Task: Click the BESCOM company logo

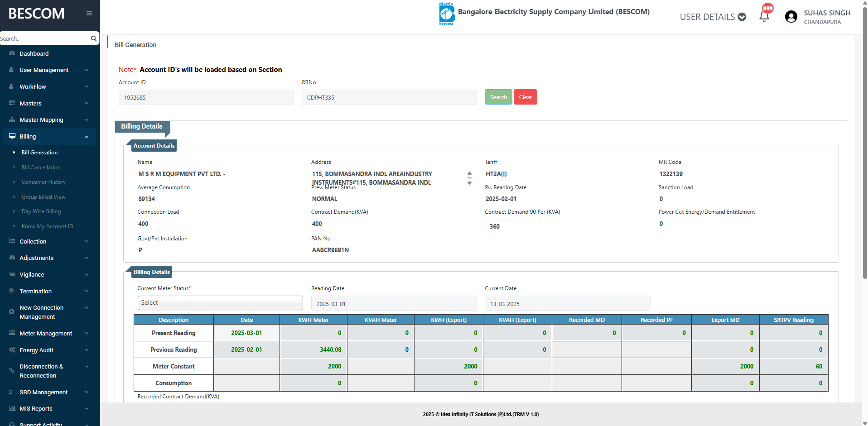Action: coord(447,14)
